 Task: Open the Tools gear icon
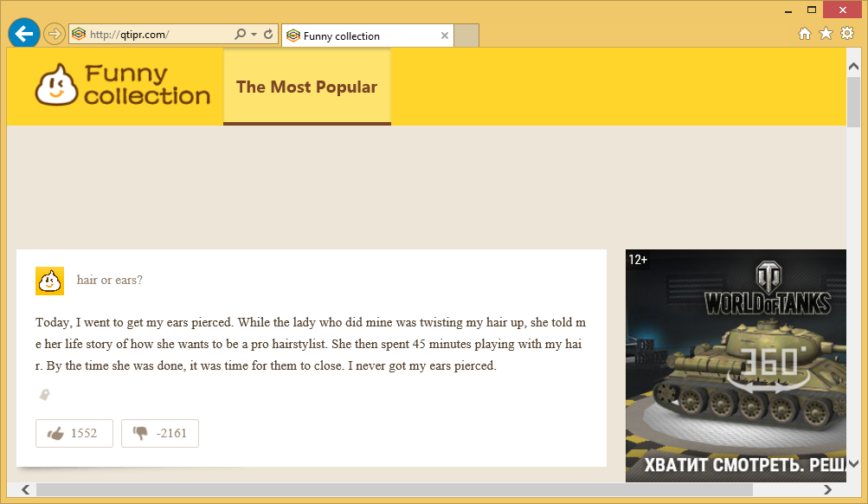pyautogui.click(x=847, y=34)
